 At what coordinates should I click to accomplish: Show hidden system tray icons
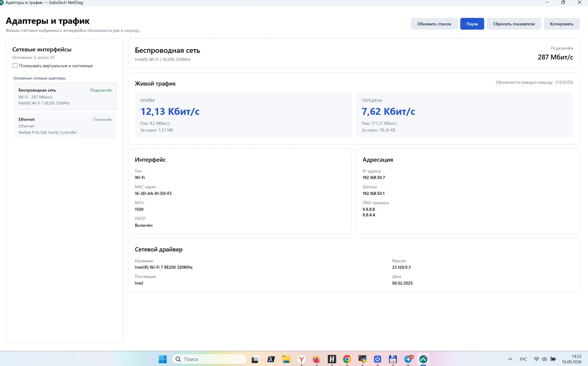(x=510, y=359)
